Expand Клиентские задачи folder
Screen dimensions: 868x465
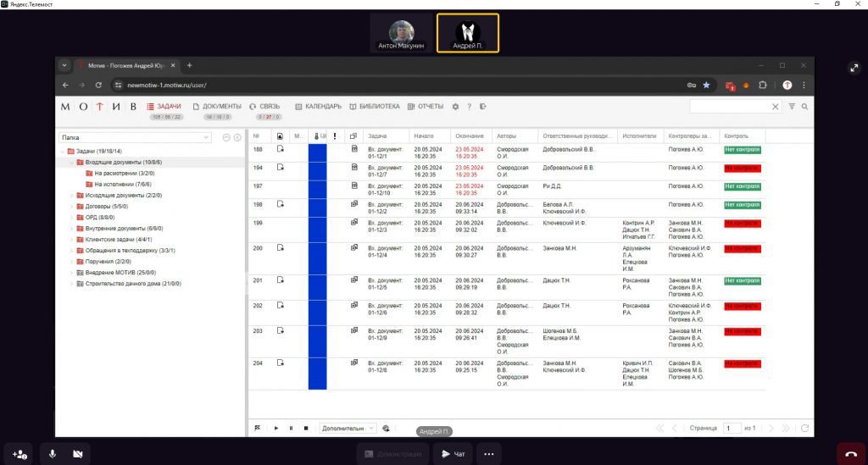point(71,240)
